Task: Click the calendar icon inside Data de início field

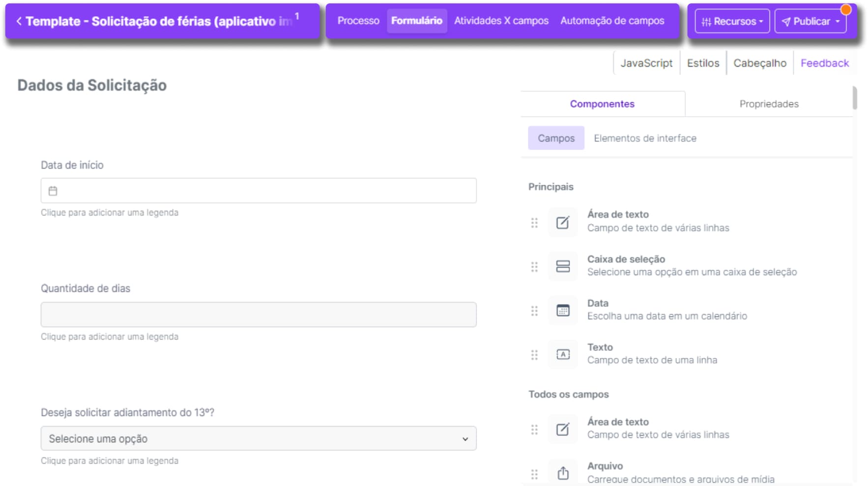Action: pyautogui.click(x=53, y=190)
